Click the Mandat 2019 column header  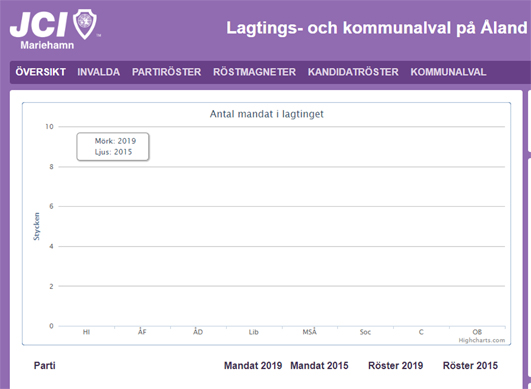253,366
